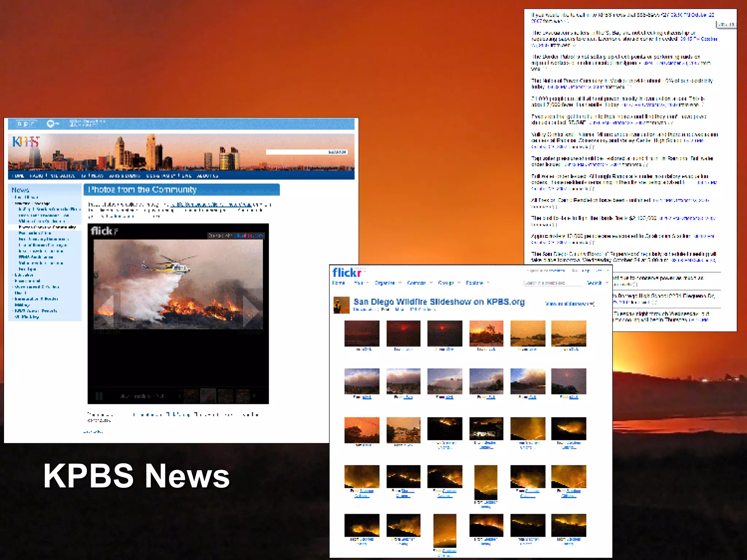Open the tall portrait thumbnail in fourth row
Image resolution: width=747 pixels, height=560 pixels.
click(x=486, y=483)
